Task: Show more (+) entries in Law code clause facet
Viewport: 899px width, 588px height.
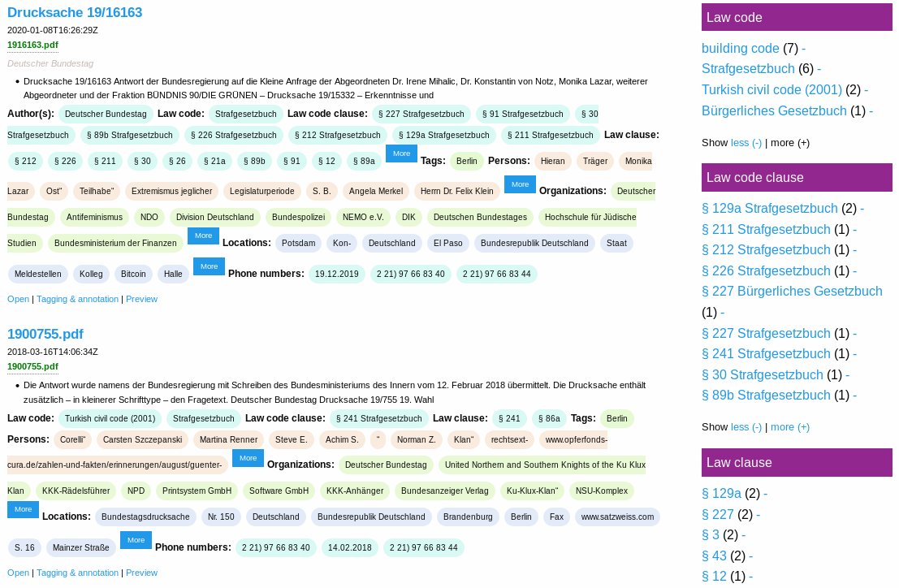Action: [x=790, y=427]
